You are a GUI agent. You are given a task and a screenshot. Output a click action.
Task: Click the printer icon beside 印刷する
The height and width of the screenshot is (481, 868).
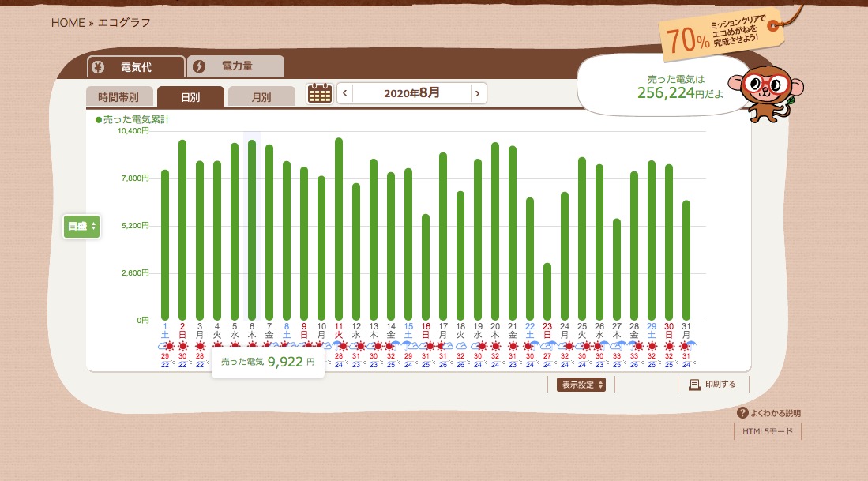tap(694, 385)
